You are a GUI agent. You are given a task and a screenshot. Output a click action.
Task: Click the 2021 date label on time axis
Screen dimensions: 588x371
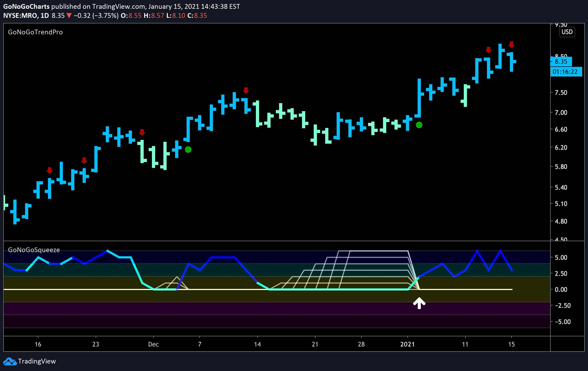(408, 344)
